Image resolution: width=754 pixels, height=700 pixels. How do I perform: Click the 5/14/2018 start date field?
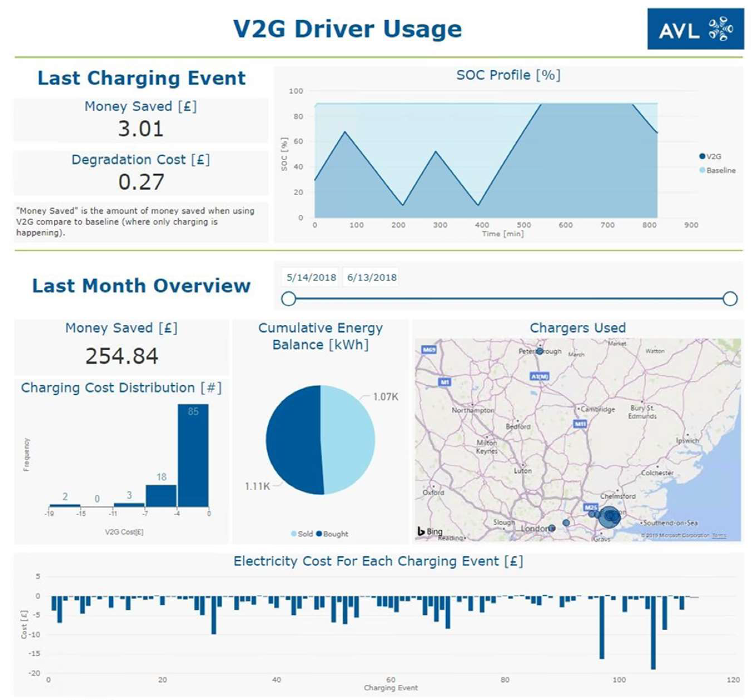[311, 277]
